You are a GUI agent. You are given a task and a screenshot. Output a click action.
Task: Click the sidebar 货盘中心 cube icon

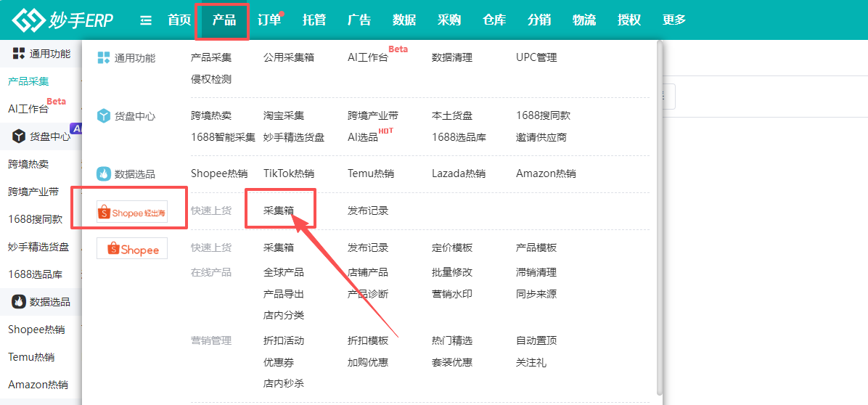point(19,136)
